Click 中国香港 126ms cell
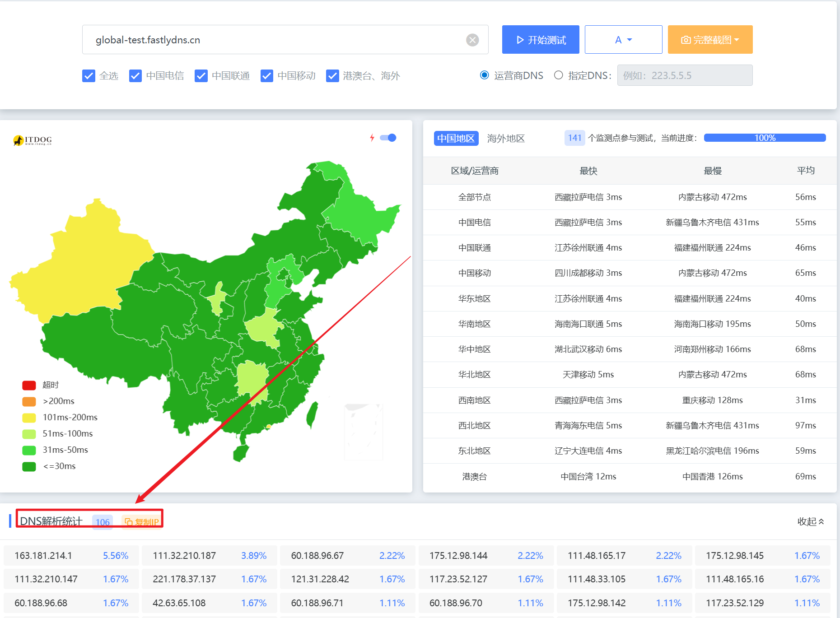This screenshot has height=618, width=840. pyautogui.click(x=713, y=476)
